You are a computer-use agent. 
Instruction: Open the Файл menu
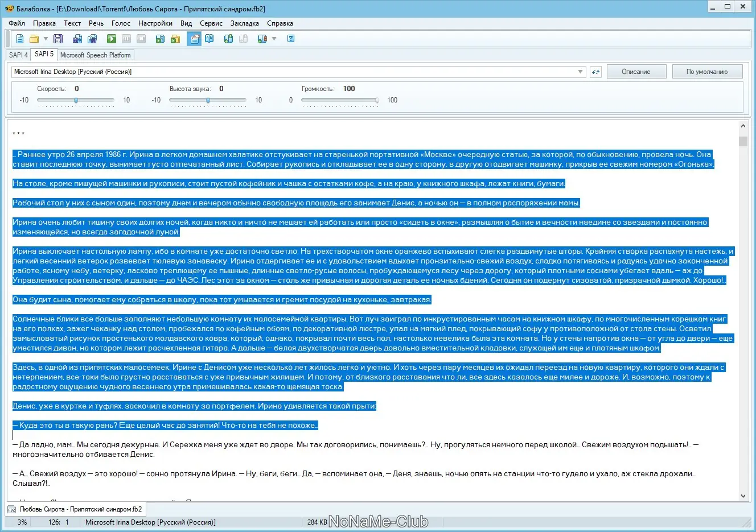[17, 23]
